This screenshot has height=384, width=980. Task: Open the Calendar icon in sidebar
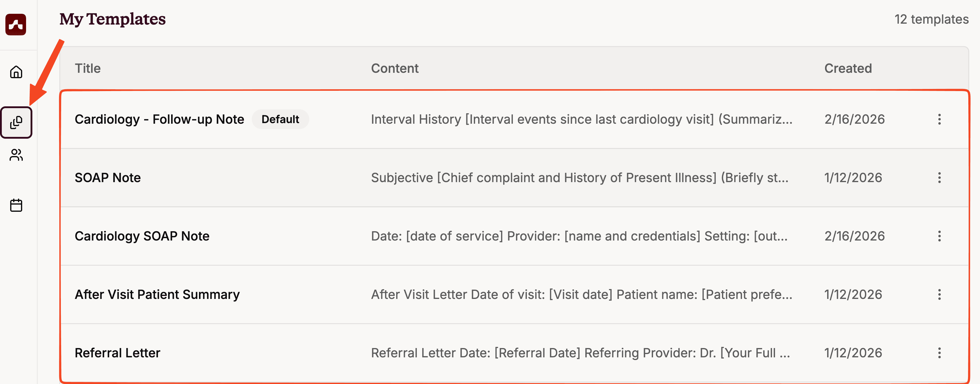16,205
